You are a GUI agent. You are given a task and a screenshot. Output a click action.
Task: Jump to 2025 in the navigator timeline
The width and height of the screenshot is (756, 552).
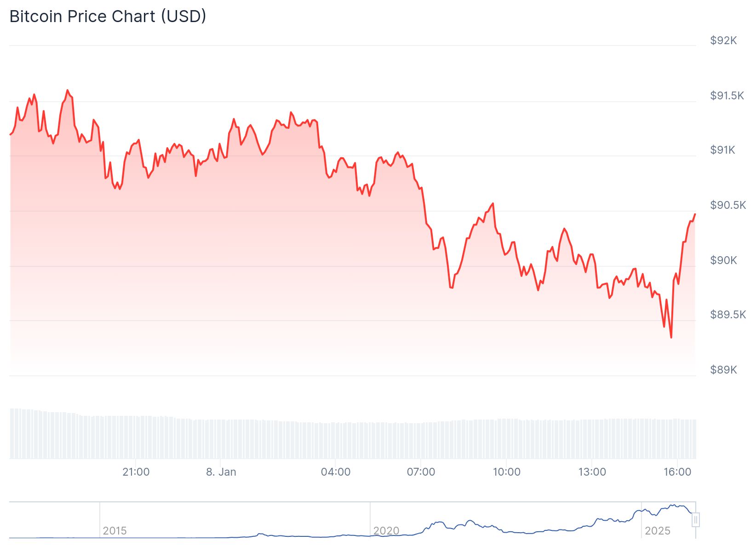coord(657,531)
